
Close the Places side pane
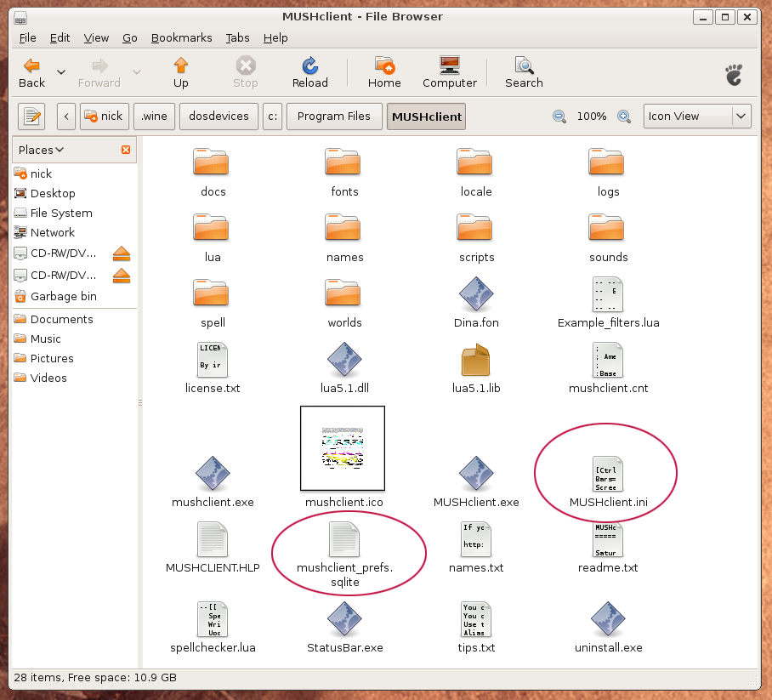(x=126, y=150)
